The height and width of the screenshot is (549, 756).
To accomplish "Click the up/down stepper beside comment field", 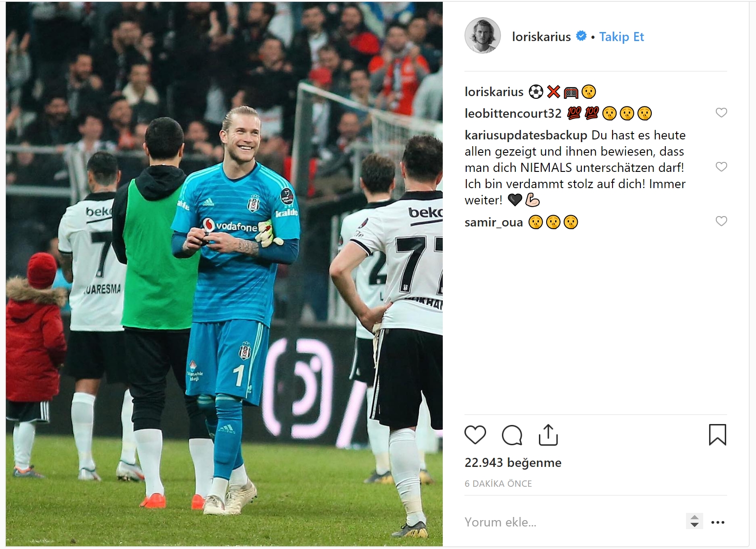I will pyautogui.click(x=695, y=521).
